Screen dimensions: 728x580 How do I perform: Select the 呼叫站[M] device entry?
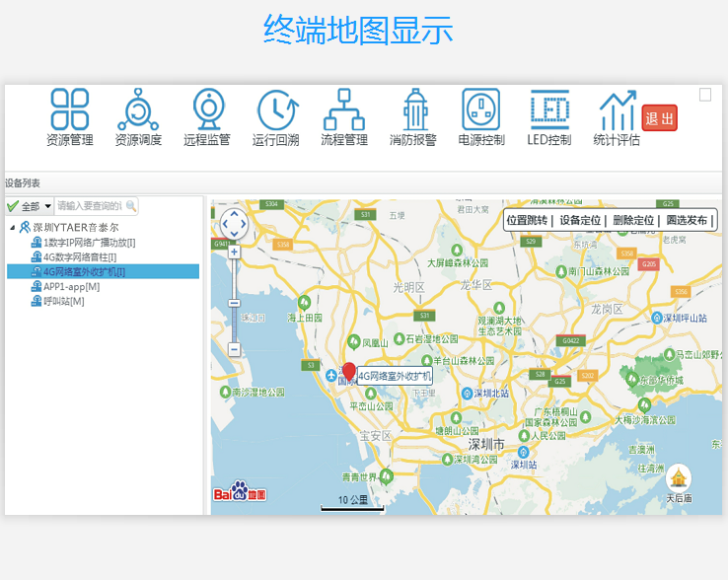(63, 301)
